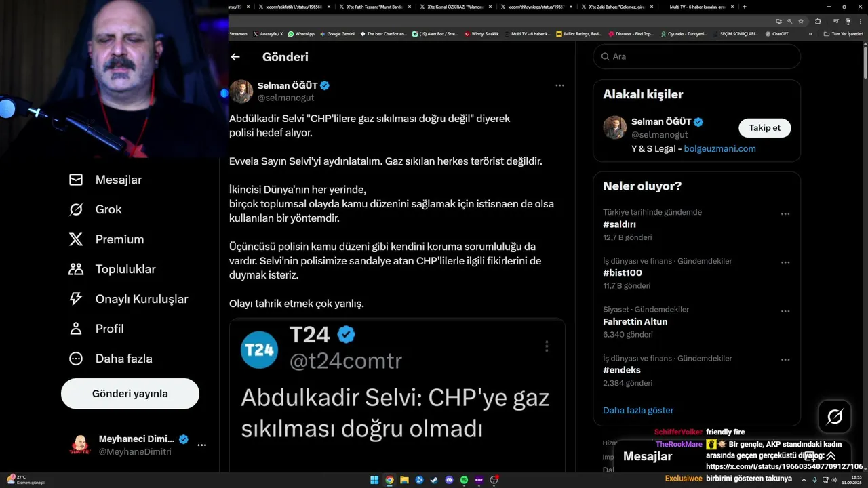This screenshot has width=868, height=488.
Task: Open more options for the #saldırı trend
Action: (x=785, y=213)
